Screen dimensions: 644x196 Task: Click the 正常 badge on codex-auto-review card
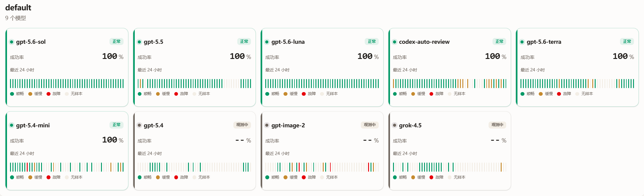point(499,41)
